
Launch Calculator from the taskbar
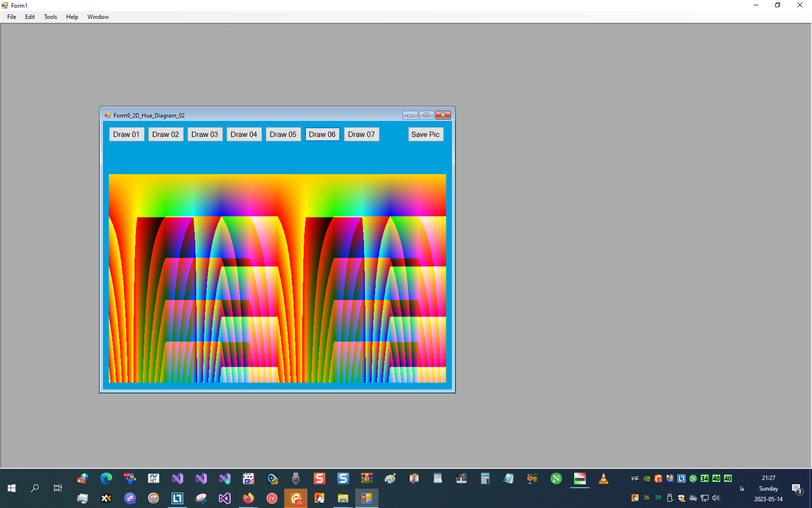click(485, 478)
